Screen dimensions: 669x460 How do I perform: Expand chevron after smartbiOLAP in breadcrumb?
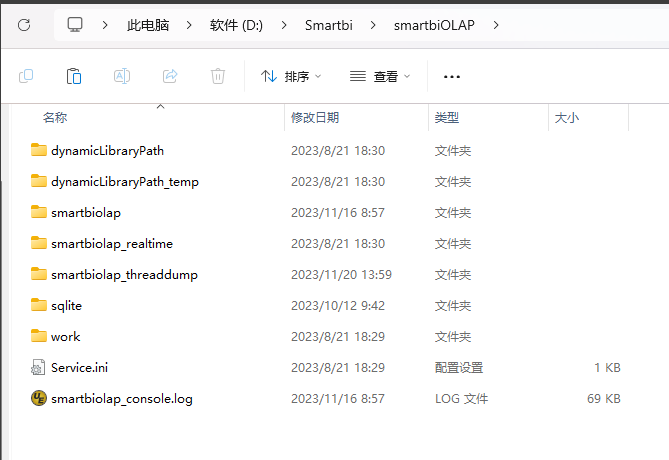coord(496,25)
